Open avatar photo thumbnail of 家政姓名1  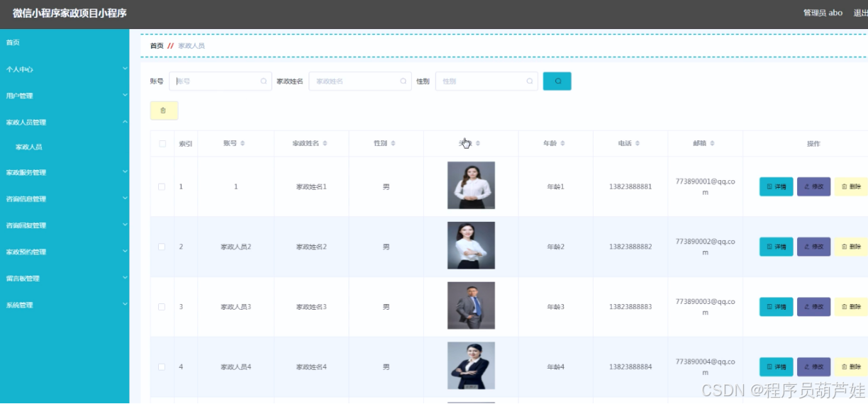coord(471,186)
